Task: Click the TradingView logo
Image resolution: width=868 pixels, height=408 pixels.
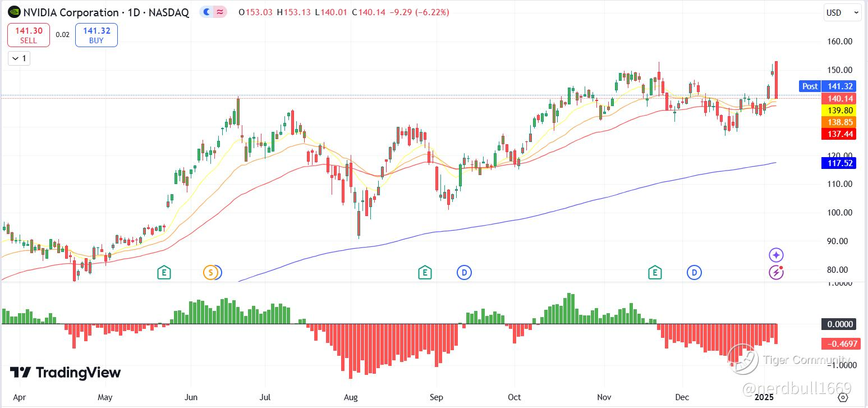Action: click(65, 373)
